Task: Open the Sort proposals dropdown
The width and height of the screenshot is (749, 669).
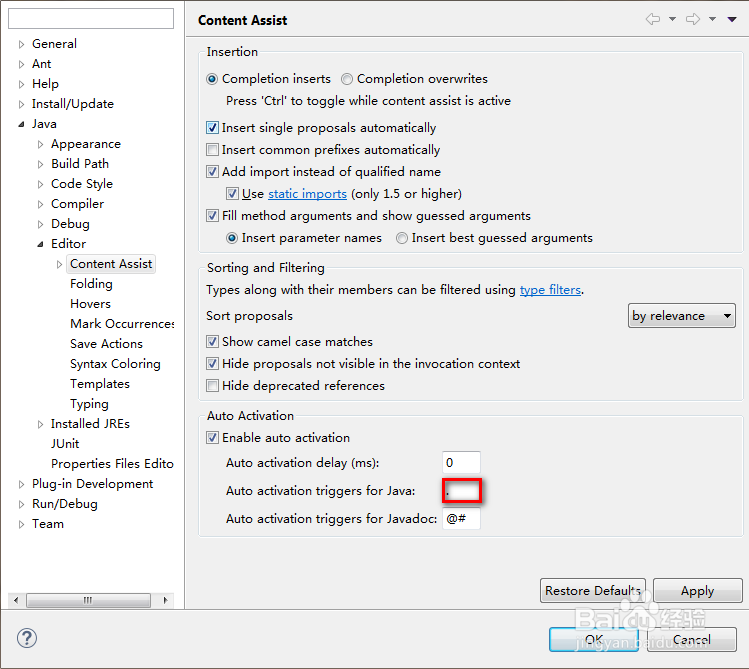Action: [x=681, y=316]
